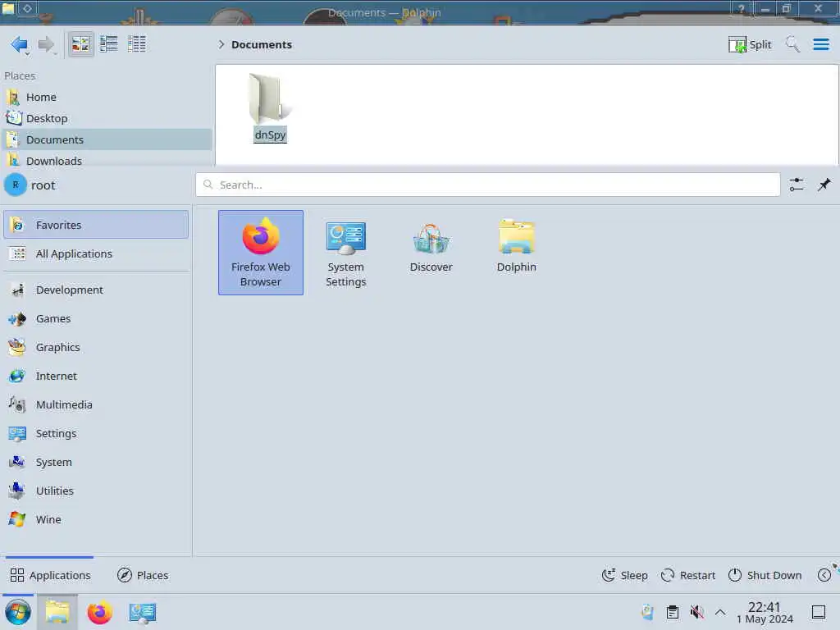840x630 pixels.
Task: Click the Sleep button
Action: point(624,575)
